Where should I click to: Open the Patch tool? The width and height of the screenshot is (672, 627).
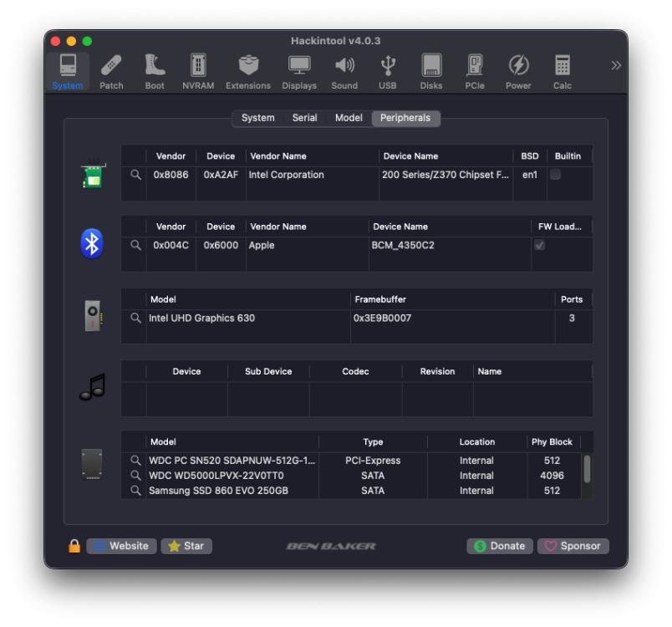(x=111, y=72)
